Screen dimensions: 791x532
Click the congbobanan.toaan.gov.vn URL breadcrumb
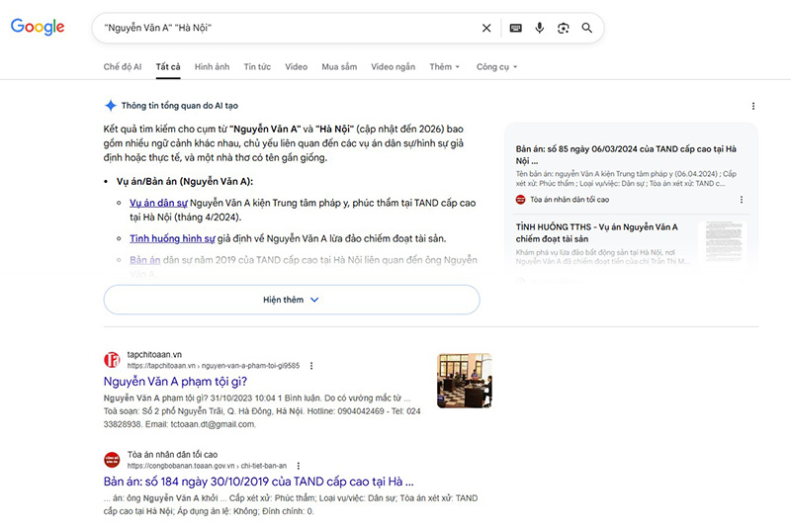click(207, 466)
